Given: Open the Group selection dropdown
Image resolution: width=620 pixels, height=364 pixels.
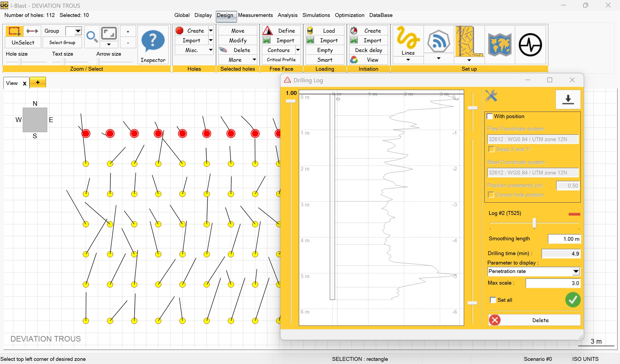Looking at the screenshot, I should [x=78, y=31].
